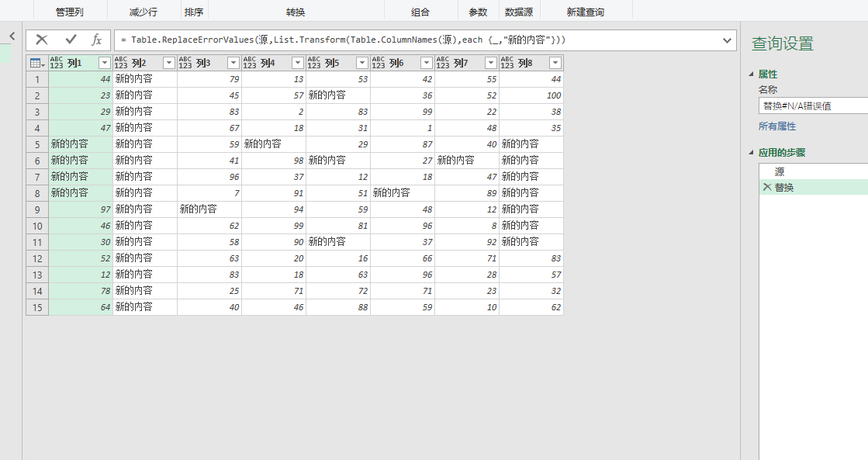Open the filter dropdown on 列3 header
868x460 pixels.
[x=233, y=62]
